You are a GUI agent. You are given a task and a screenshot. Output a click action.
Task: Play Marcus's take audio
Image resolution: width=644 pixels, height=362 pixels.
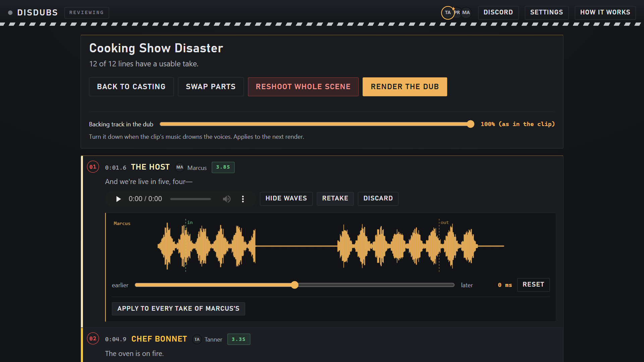coord(118,199)
